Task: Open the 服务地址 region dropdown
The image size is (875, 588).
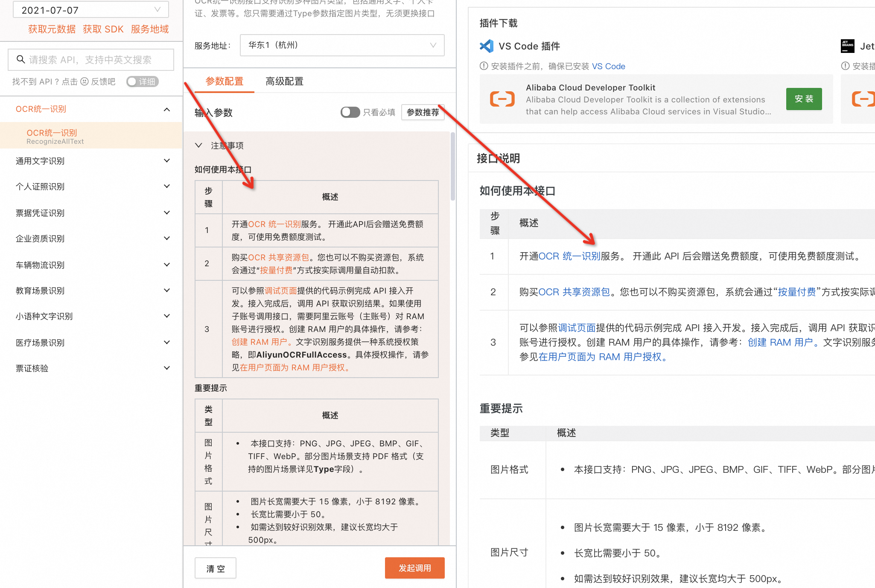Action: tap(342, 45)
